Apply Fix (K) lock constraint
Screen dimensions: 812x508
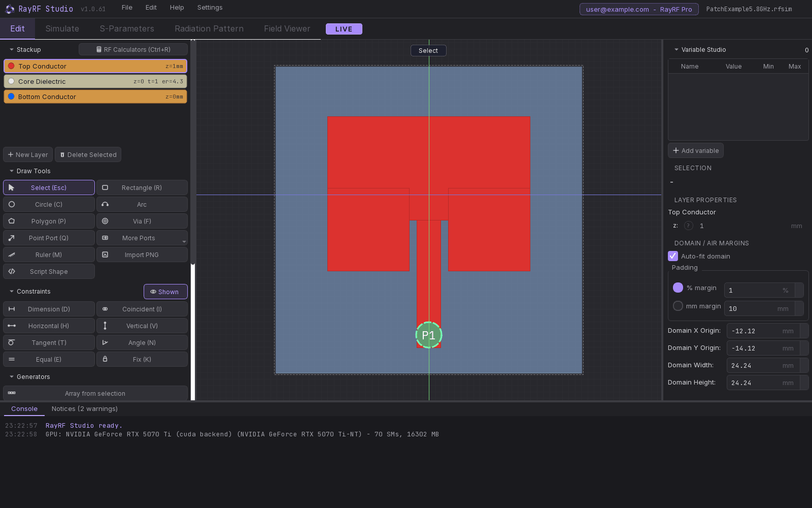142,359
